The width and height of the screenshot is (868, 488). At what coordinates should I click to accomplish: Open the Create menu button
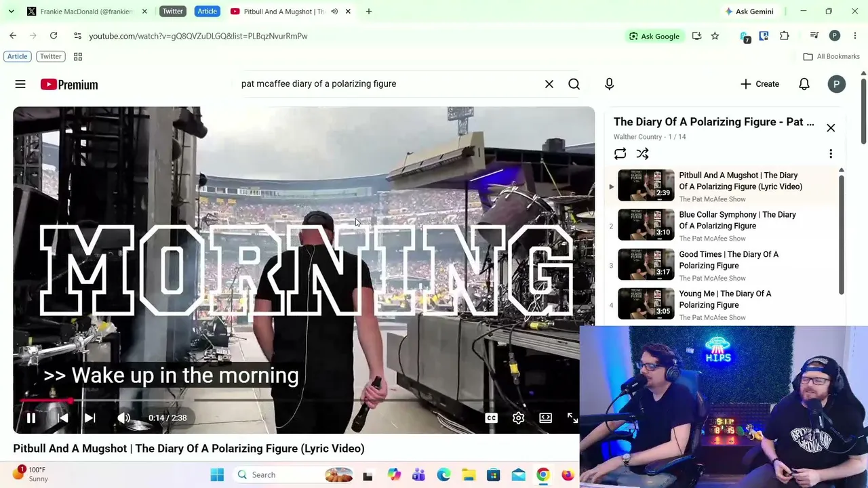pyautogui.click(x=760, y=84)
